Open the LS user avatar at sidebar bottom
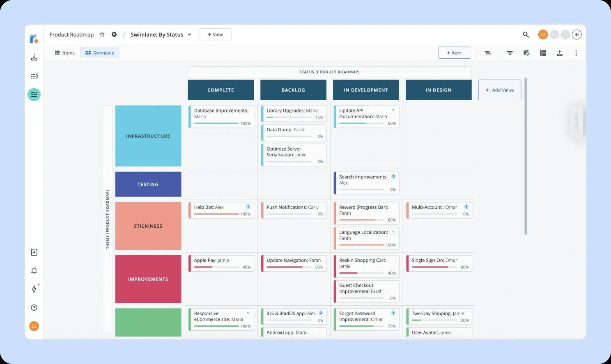This screenshot has height=364, width=611. coord(34,326)
